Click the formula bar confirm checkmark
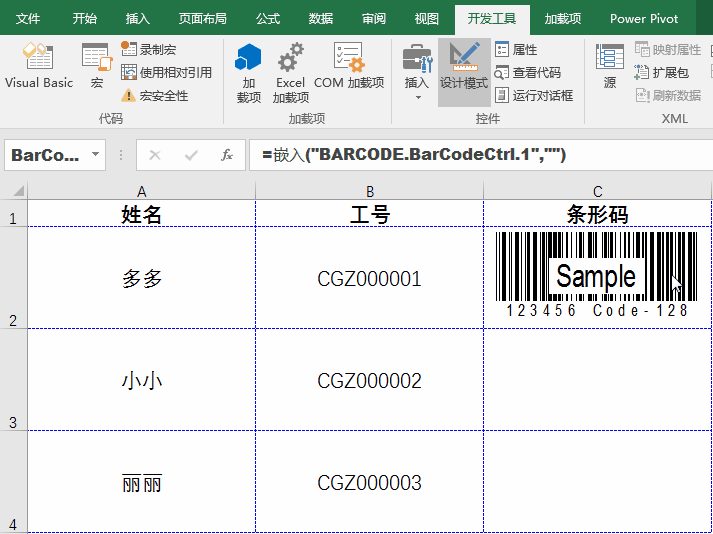Image resolution: width=713 pixels, height=534 pixels. coord(191,155)
